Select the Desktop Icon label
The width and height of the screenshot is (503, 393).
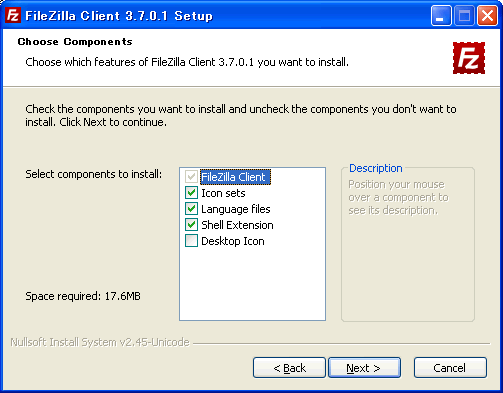tap(233, 241)
